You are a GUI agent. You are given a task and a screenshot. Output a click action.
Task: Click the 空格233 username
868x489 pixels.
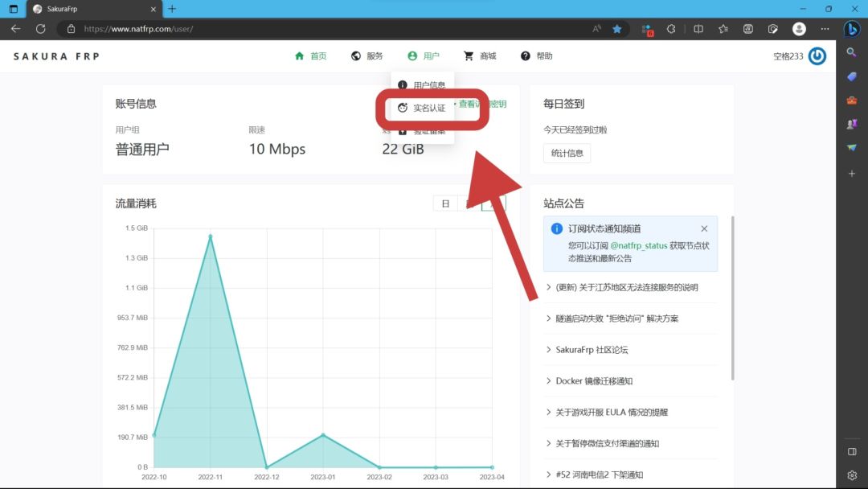click(x=788, y=56)
